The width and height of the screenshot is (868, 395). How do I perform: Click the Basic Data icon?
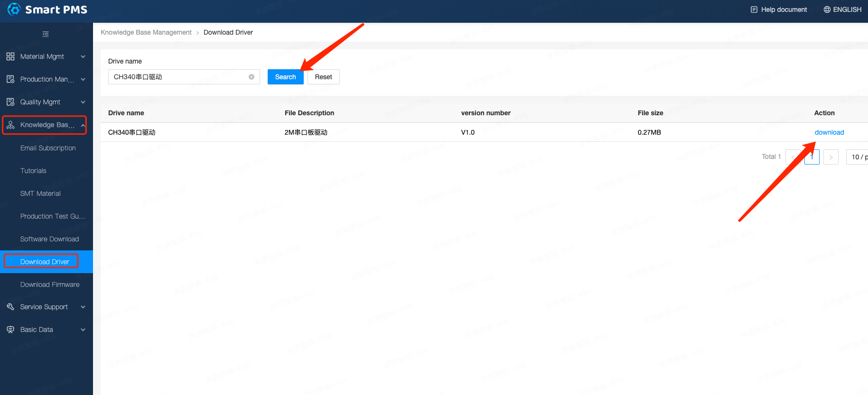[x=10, y=330]
